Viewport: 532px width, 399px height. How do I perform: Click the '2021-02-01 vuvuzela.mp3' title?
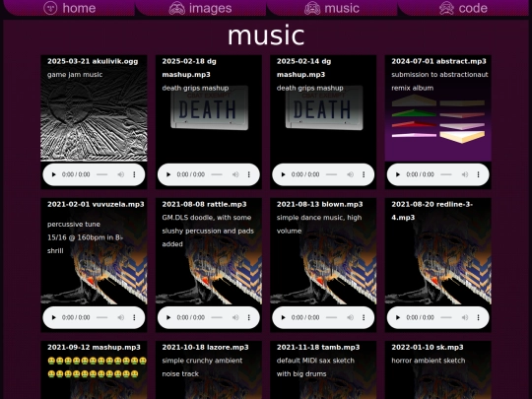click(x=96, y=204)
